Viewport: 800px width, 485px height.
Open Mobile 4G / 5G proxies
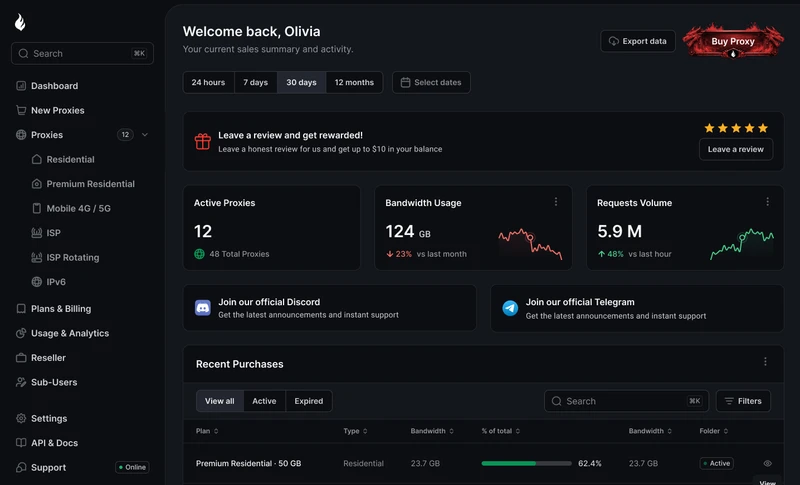point(78,208)
